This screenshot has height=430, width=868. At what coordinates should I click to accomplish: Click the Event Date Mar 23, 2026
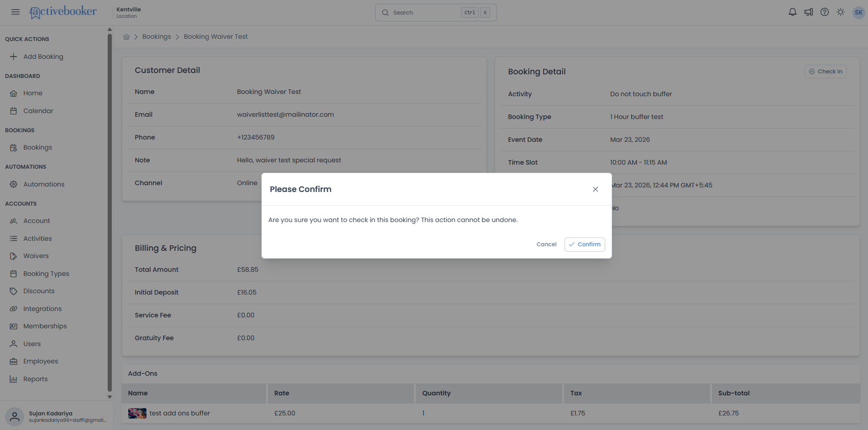click(630, 140)
